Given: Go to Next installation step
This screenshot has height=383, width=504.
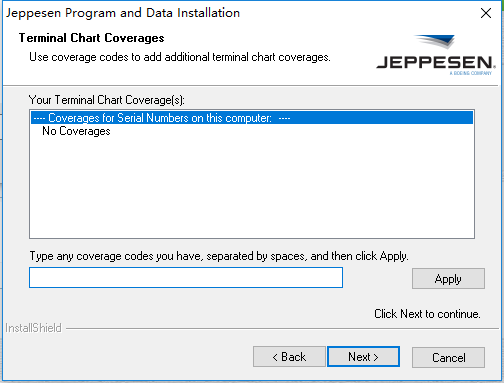Looking at the screenshot, I should pos(363,356).
